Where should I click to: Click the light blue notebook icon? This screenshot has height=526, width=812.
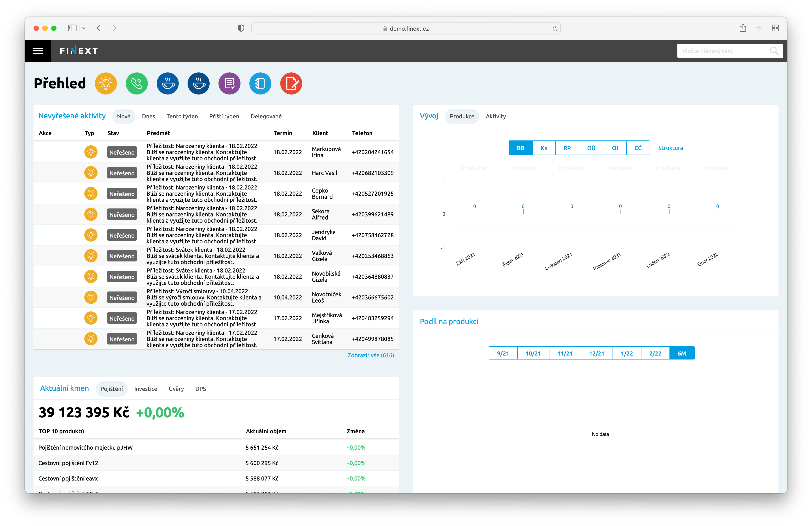coord(260,84)
